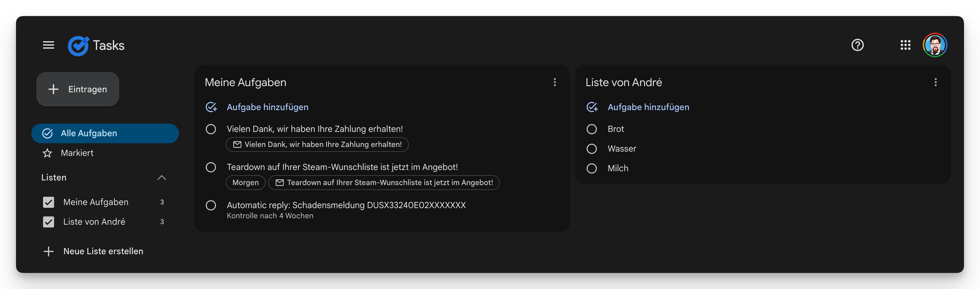The width and height of the screenshot is (980, 289).
Task: Click the Morgen due date chip
Action: (x=245, y=183)
